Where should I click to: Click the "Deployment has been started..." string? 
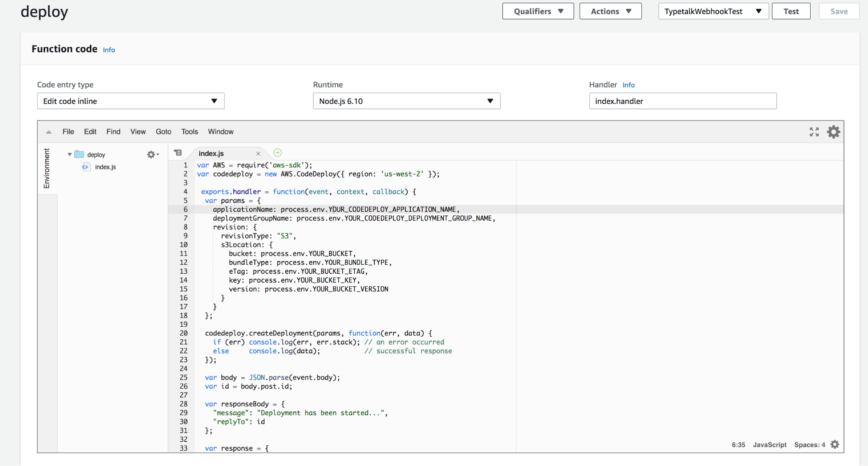pyautogui.click(x=320, y=413)
